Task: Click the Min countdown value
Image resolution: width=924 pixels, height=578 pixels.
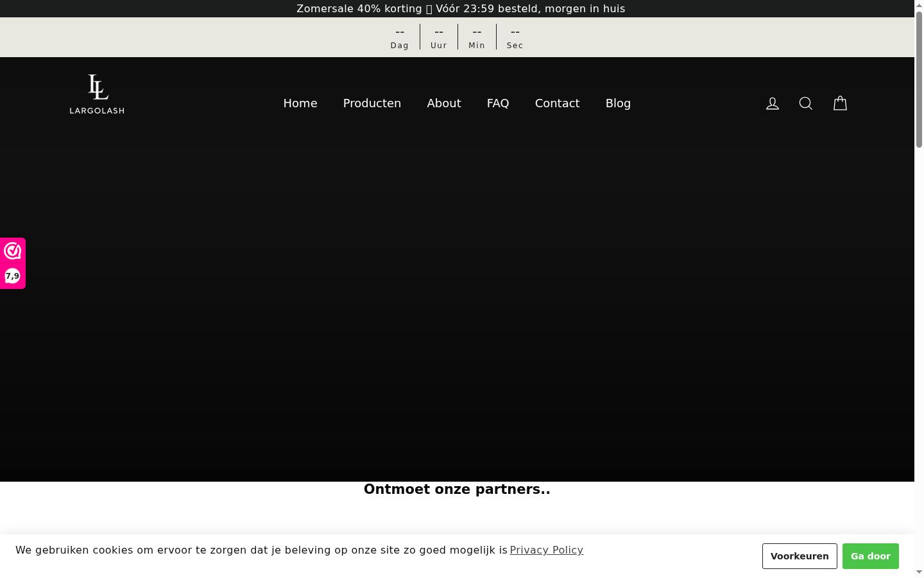Action: [477, 32]
